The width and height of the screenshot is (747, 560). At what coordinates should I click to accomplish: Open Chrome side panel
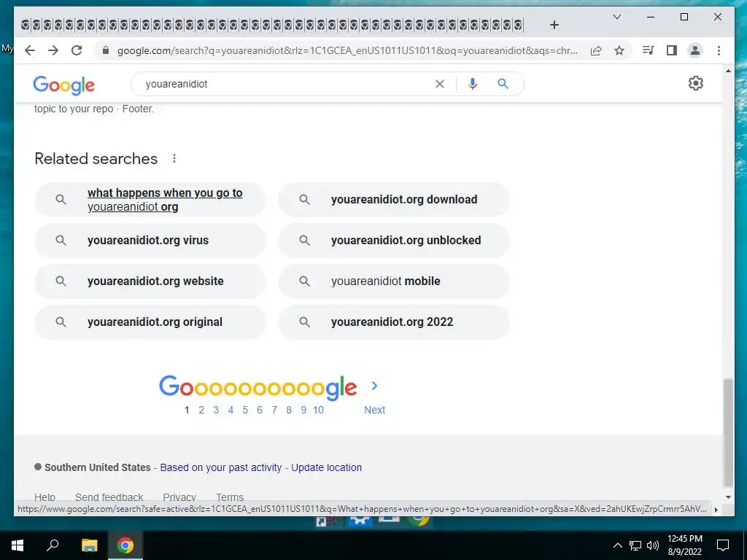click(672, 50)
